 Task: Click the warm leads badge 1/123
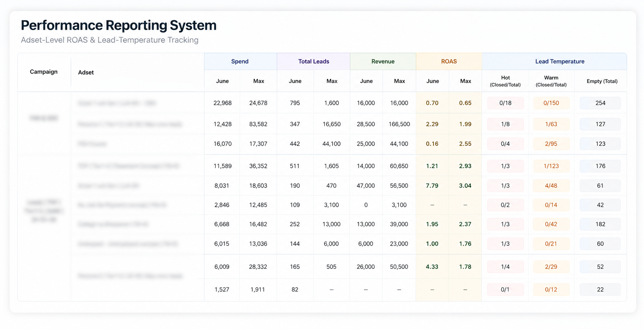(x=551, y=166)
